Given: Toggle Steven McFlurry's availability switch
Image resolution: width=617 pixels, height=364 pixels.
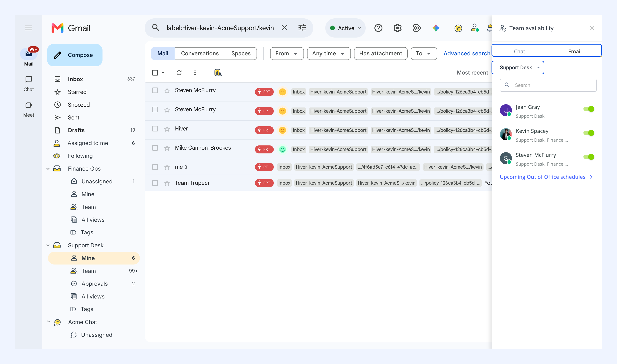Looking at the screenshot, I should 589,157.
